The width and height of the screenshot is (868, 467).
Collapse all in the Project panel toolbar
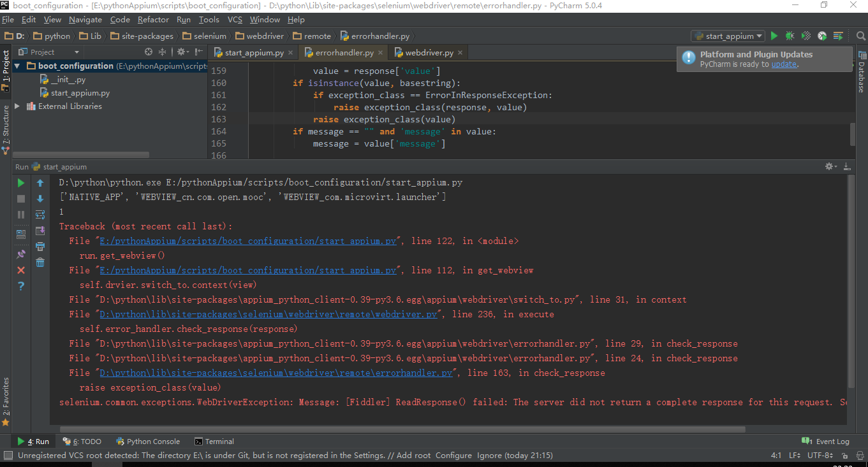[x=162, y=52]
